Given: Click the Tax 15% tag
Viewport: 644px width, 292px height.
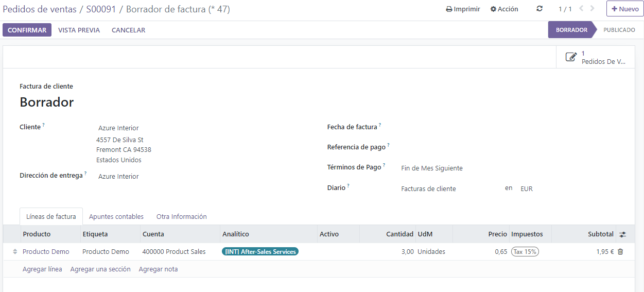Looking at the screenshot, I should tap(525, 252).
